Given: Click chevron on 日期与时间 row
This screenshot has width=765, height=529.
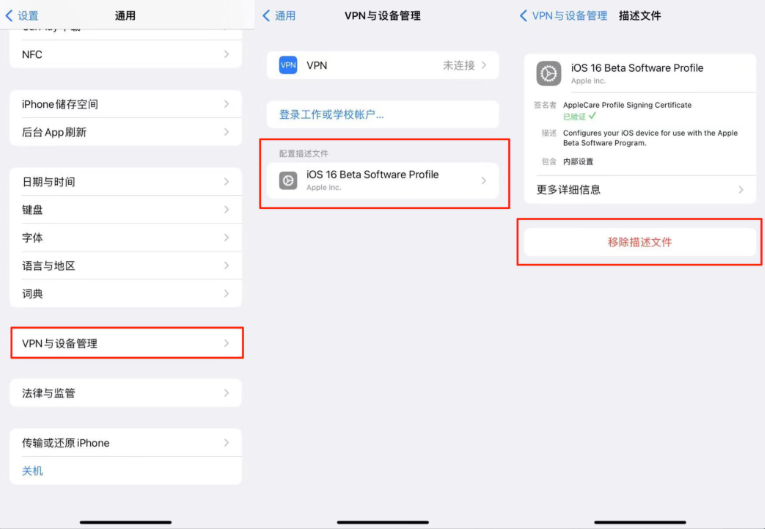Looking at the screenshot, I should point(226,182).
